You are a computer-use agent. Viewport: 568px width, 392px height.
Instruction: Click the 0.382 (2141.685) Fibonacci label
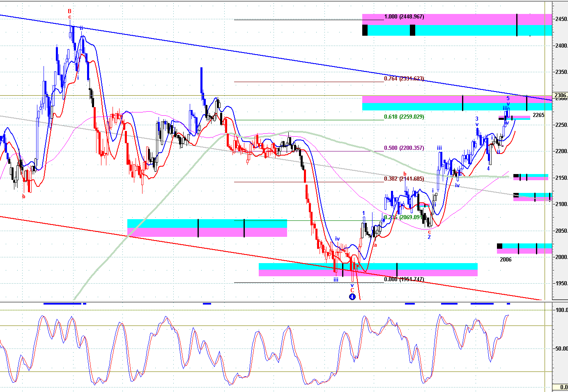[x=404, y=179]
